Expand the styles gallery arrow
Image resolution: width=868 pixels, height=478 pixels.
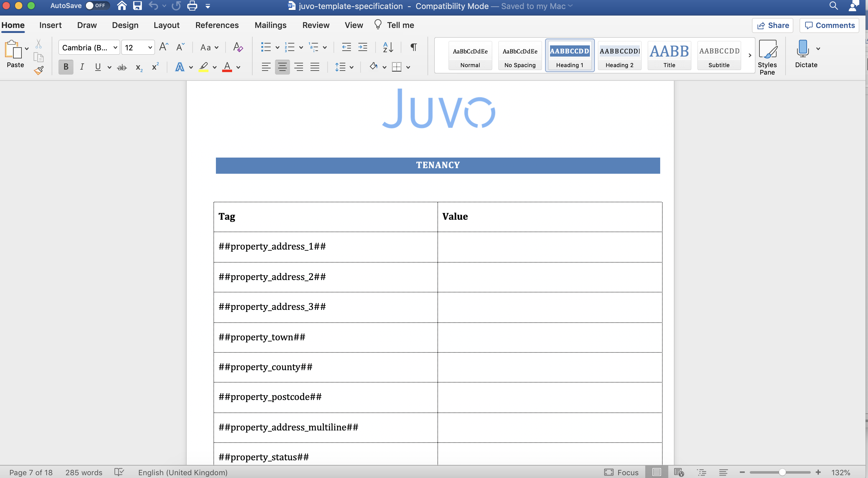click(x=750, y=55)
